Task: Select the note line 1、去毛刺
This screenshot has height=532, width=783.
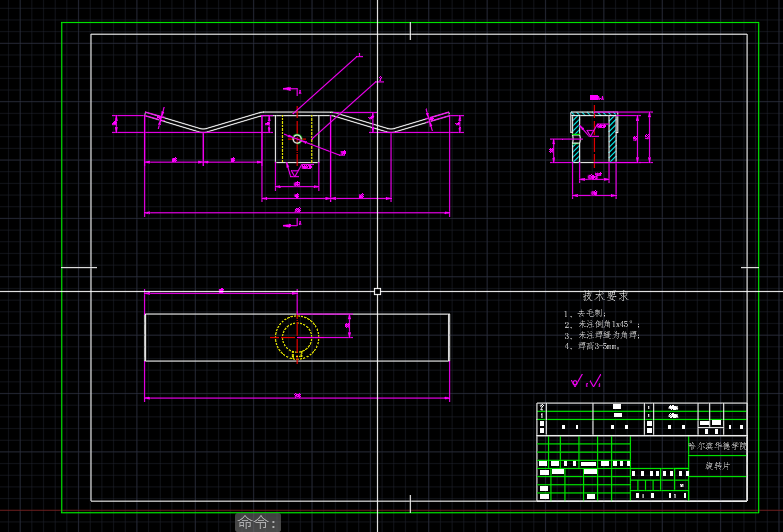Action: coord(585,314)
